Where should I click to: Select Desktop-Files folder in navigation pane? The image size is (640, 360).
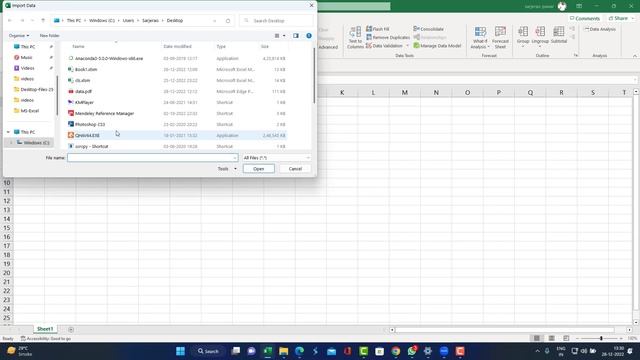coord(33,89)
